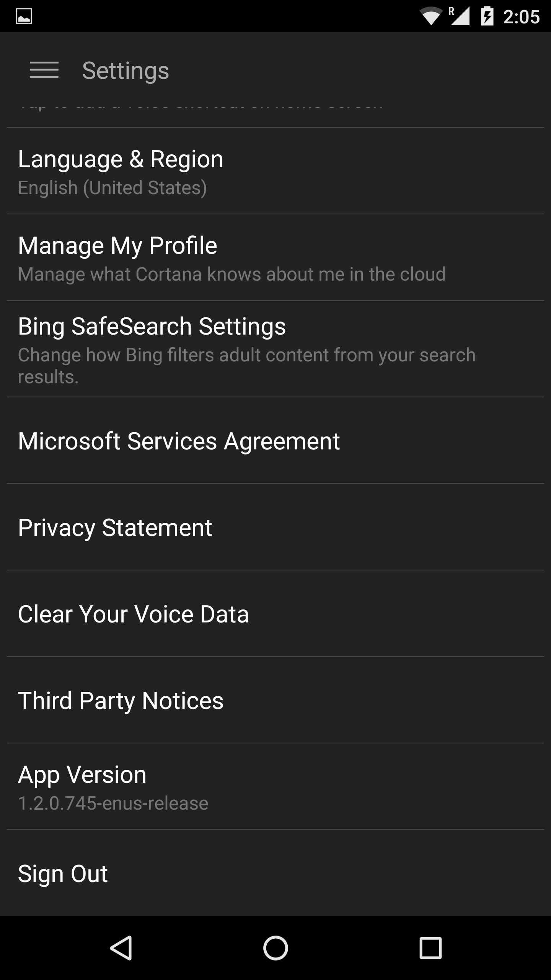Tap the battery charging status icon
The width and height of the screenshot is (551, 980).
coord(487,16)
